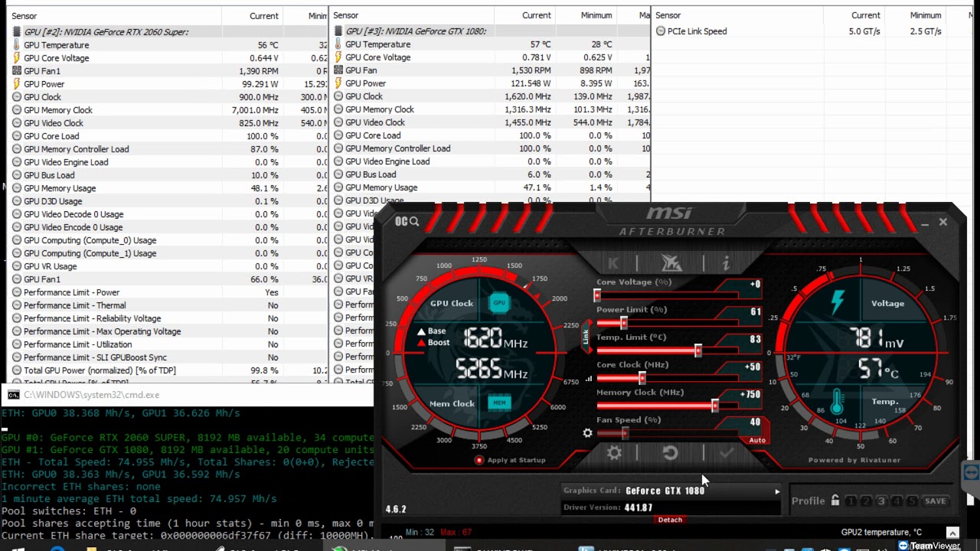Click the Fan Speed slider handle
980x551 pixels.
pos(625,433)
